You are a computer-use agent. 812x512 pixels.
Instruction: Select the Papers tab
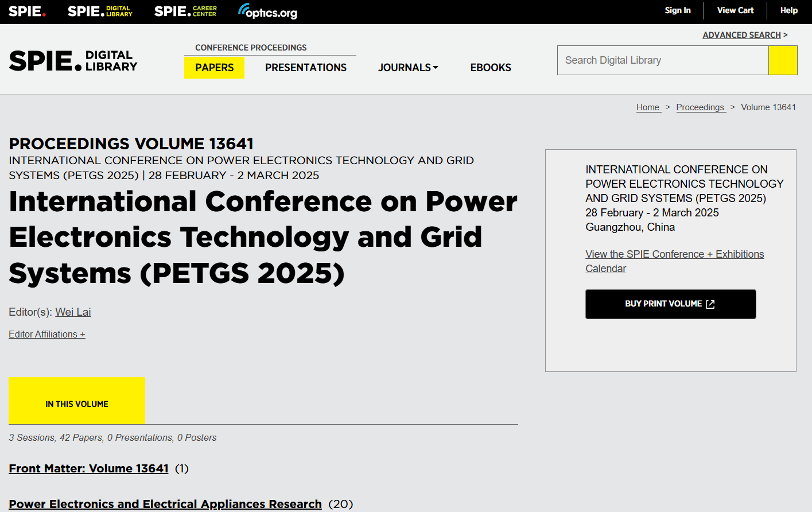[x=214, y=68]
